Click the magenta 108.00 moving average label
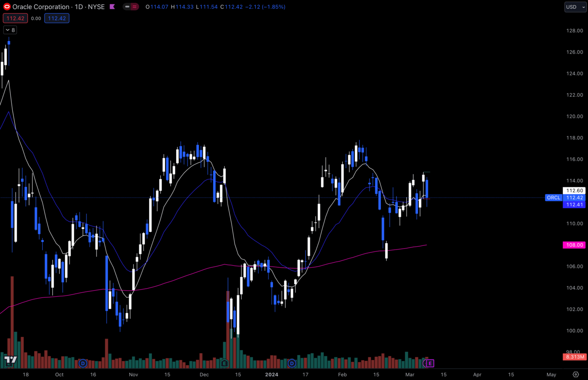The width and height of the screenshot is (588, 380). point(574,245)
